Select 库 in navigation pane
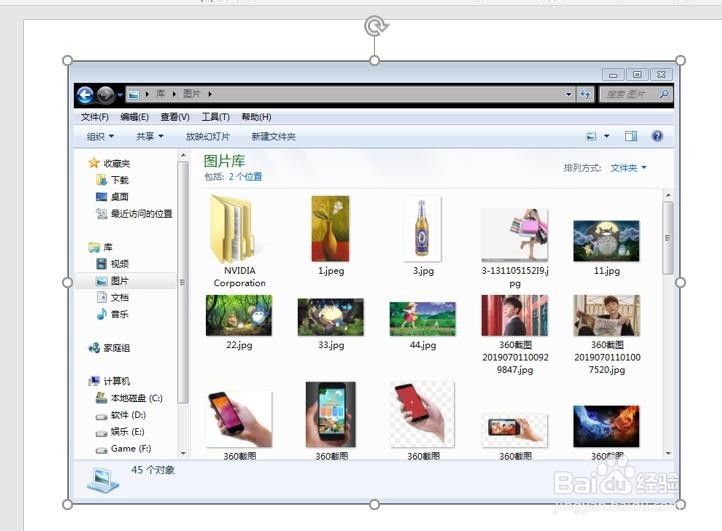The image size is (722, 531). click(x=100, y=247)
